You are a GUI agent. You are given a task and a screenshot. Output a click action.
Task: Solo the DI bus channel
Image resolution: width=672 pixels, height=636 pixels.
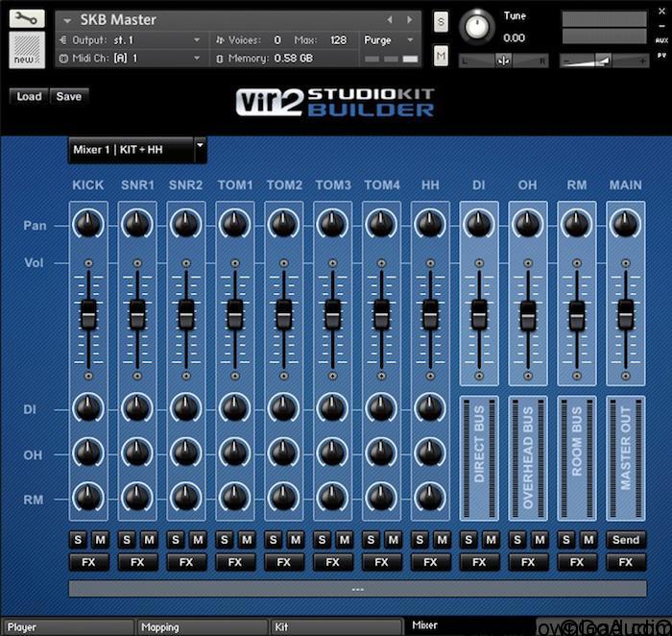coord(468,540)
